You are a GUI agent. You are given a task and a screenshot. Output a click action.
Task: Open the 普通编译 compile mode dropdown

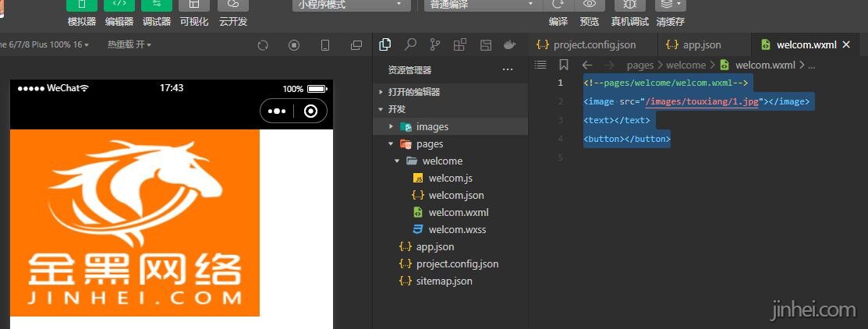(484, 5)
